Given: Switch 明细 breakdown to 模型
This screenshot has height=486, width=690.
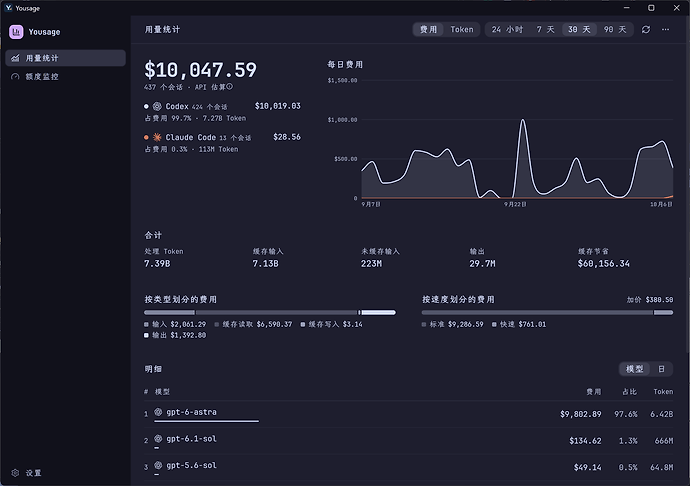Looking at the screenshot, I should click(x=635, y=369).
